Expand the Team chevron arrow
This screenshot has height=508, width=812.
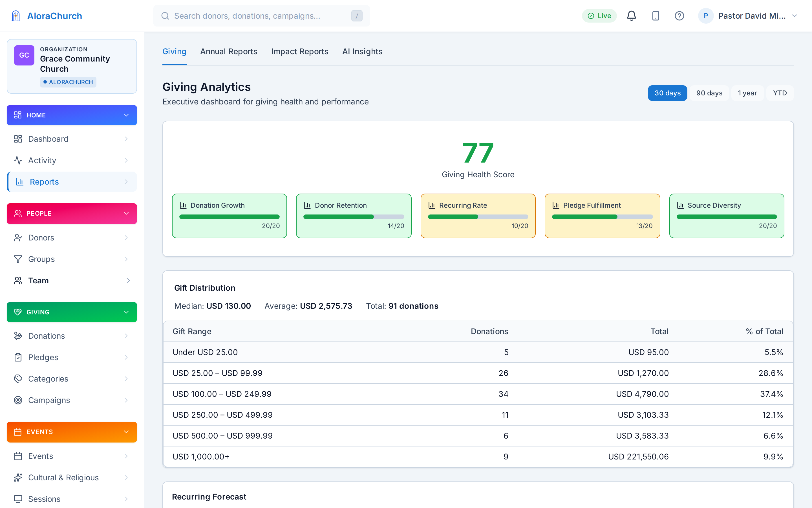click(128, 281)
